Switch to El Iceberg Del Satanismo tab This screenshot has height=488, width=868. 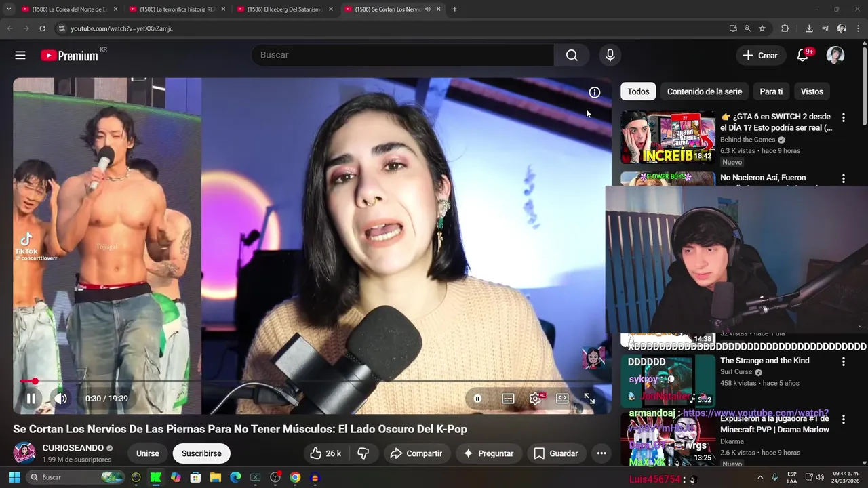tap(285, 9)
